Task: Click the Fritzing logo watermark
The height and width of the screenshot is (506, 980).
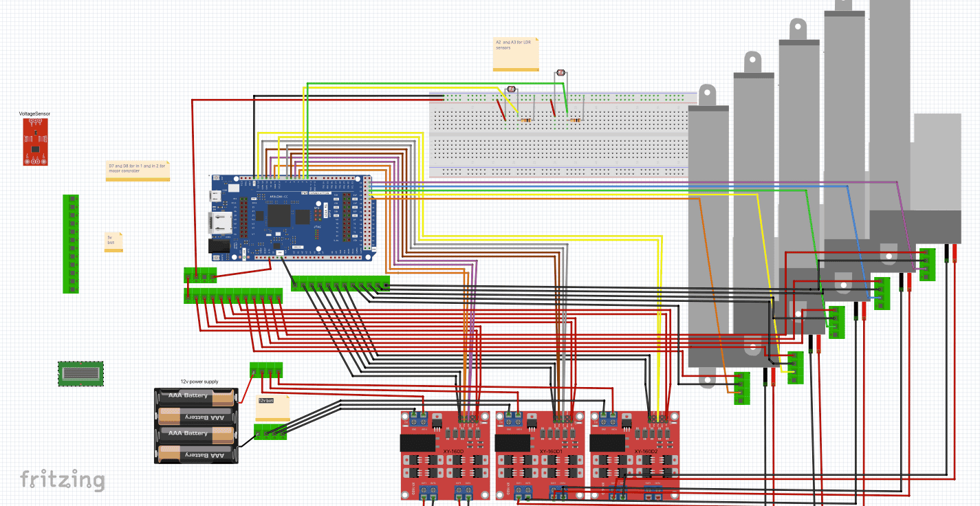Action: (62, 479)
